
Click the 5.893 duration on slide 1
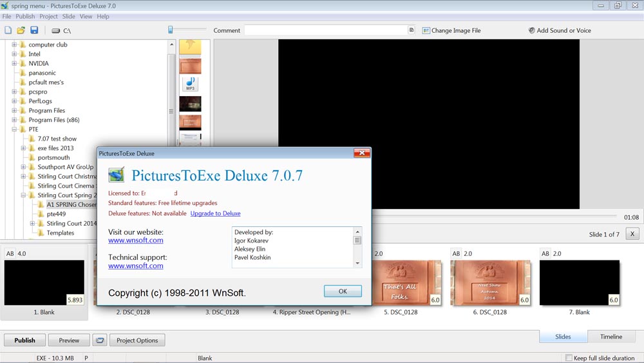75,300
